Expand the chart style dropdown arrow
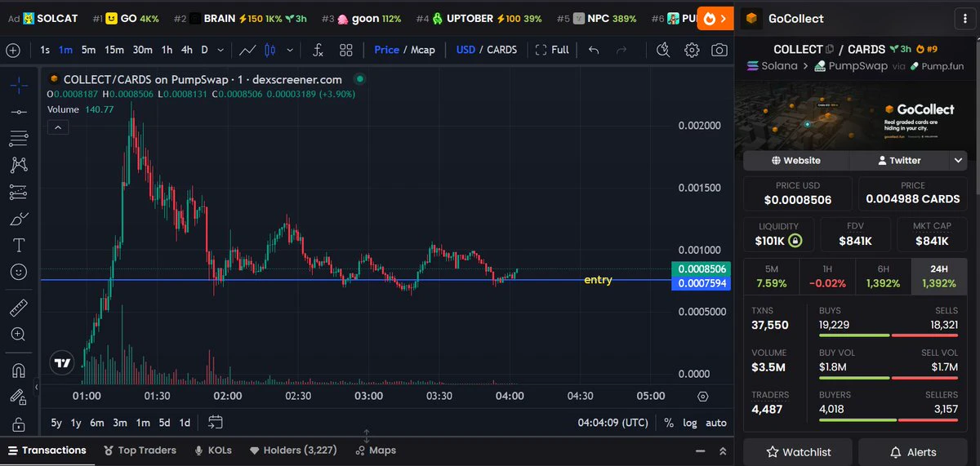 tap(290, 50)
